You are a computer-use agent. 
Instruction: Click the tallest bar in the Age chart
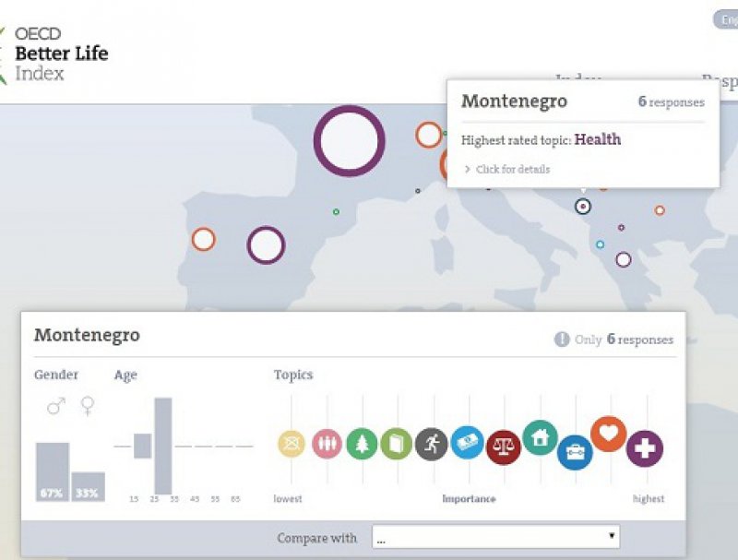[163, 446]
